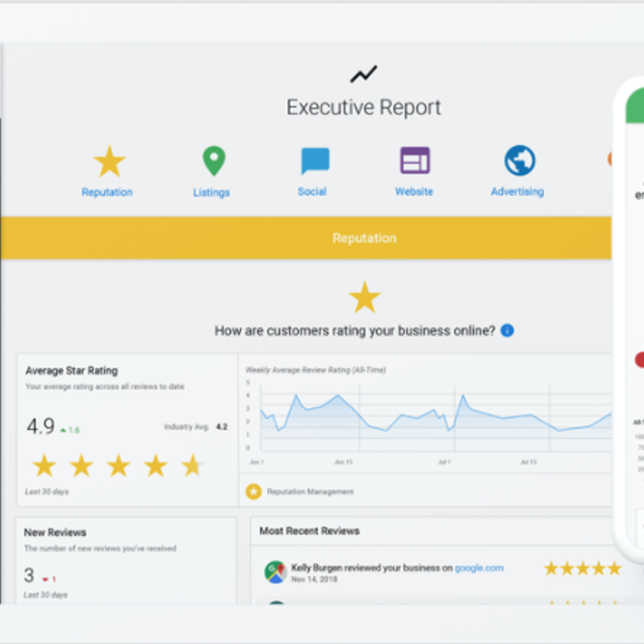Screen dimensions: 644x644
Task: Click the yellow Reputation section banner
Action: click(306, 237)
